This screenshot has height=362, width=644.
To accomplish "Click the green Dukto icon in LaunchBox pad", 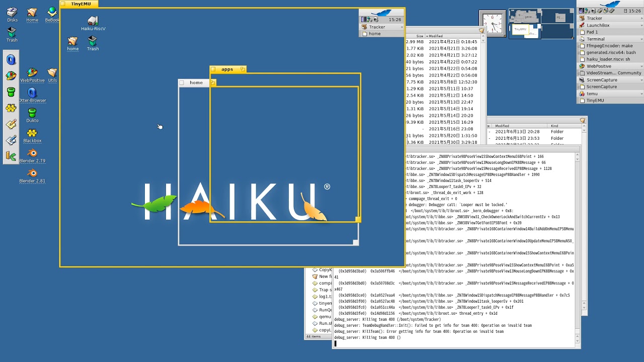I will (11, 92).
